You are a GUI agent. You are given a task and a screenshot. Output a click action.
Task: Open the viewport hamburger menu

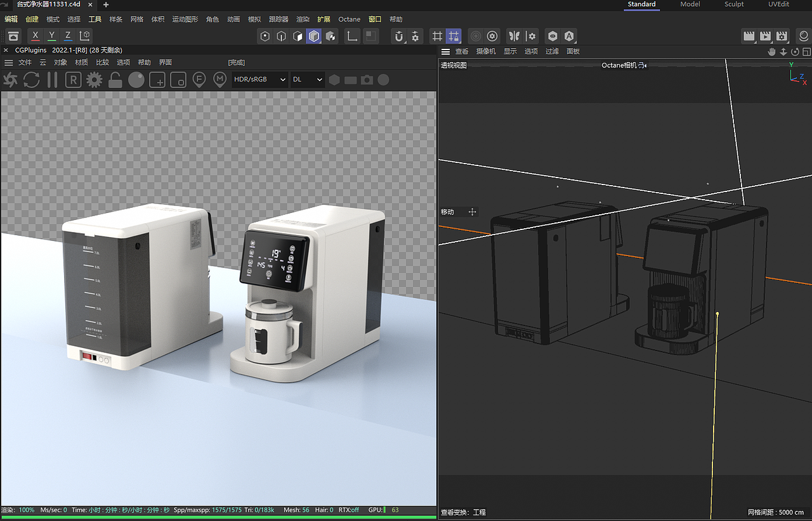445,51
